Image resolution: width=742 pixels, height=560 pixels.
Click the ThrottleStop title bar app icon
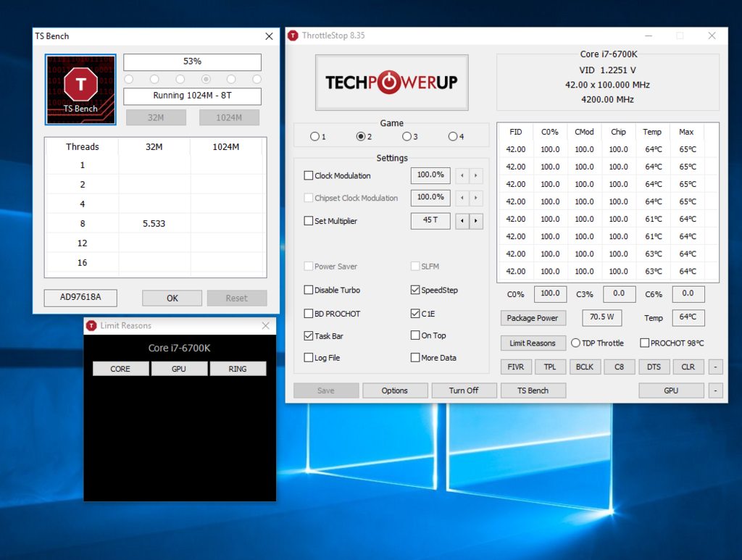click(x=293, y=35)
